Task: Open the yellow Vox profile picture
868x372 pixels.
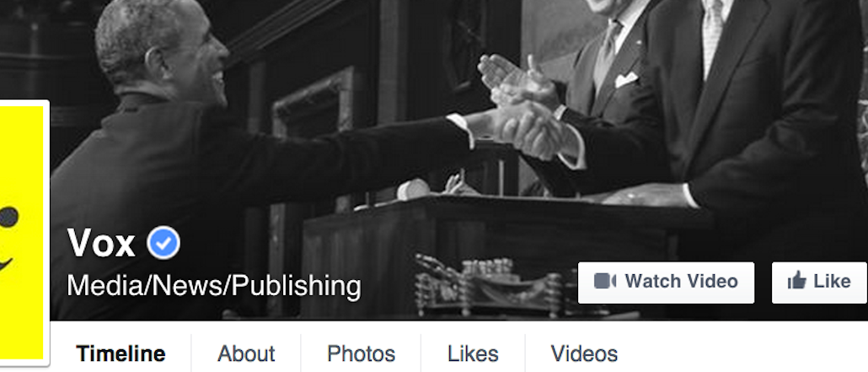Action: tap(22, 233)
